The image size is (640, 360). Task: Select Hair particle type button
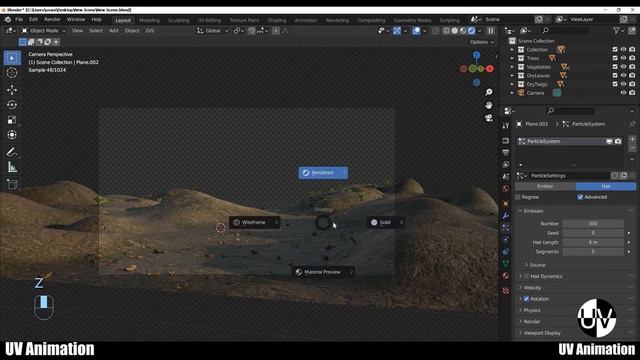click(606, 186)
